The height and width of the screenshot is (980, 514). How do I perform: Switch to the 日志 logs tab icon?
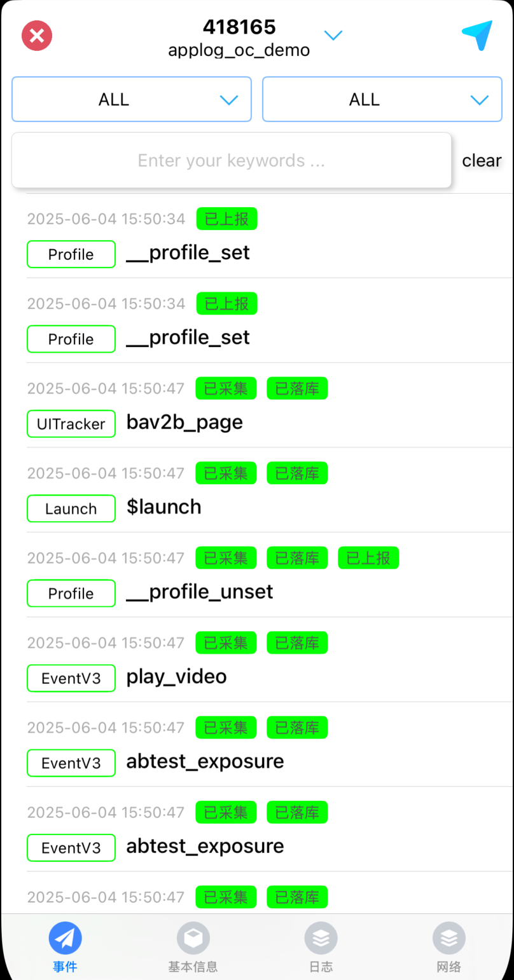point(321,938)
